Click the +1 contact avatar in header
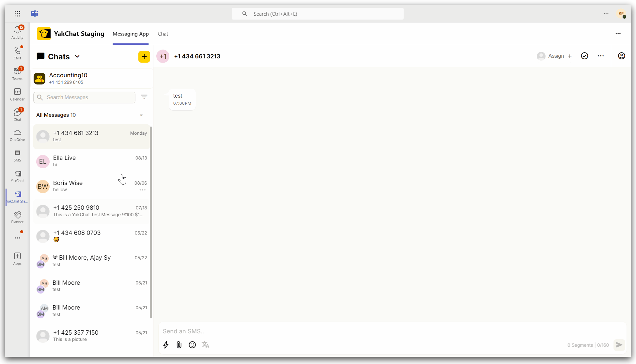Screen dimensions: 636x364 pyautogui.click(x=163, y=56)
